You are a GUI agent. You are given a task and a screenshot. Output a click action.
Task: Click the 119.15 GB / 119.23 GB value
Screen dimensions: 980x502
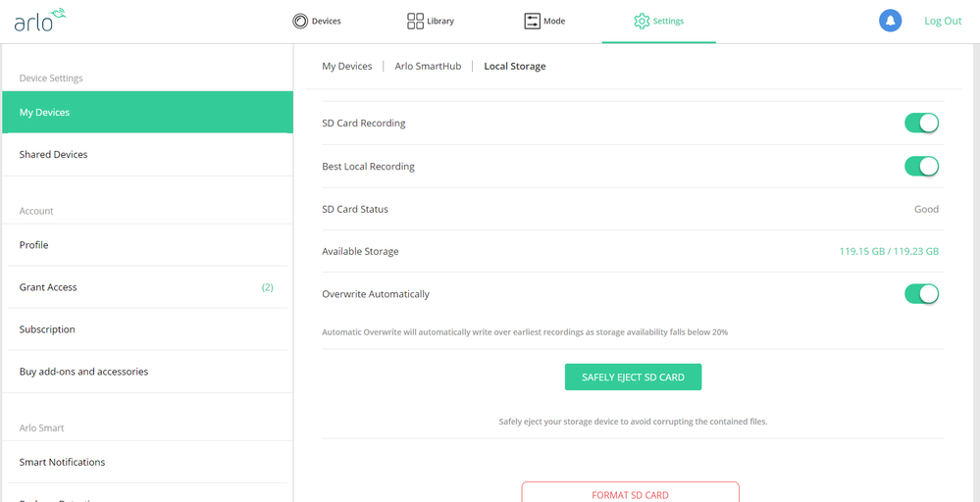[x=889, y=252]
